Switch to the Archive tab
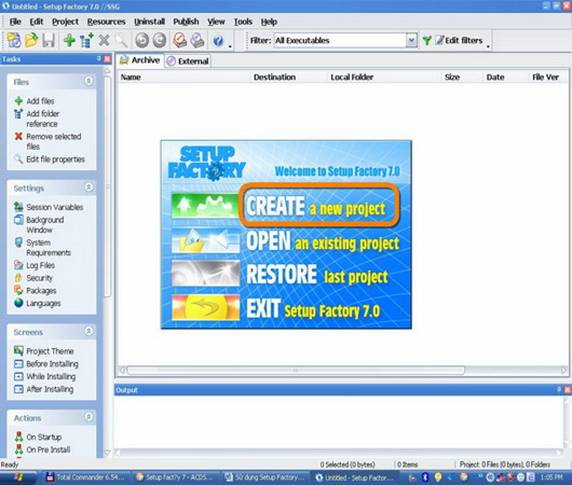 pyautogui.click(x=140, y=60)
